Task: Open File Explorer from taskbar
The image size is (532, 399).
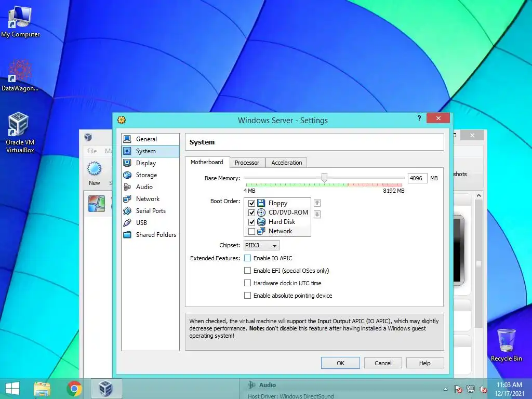Action: (42, 389)
